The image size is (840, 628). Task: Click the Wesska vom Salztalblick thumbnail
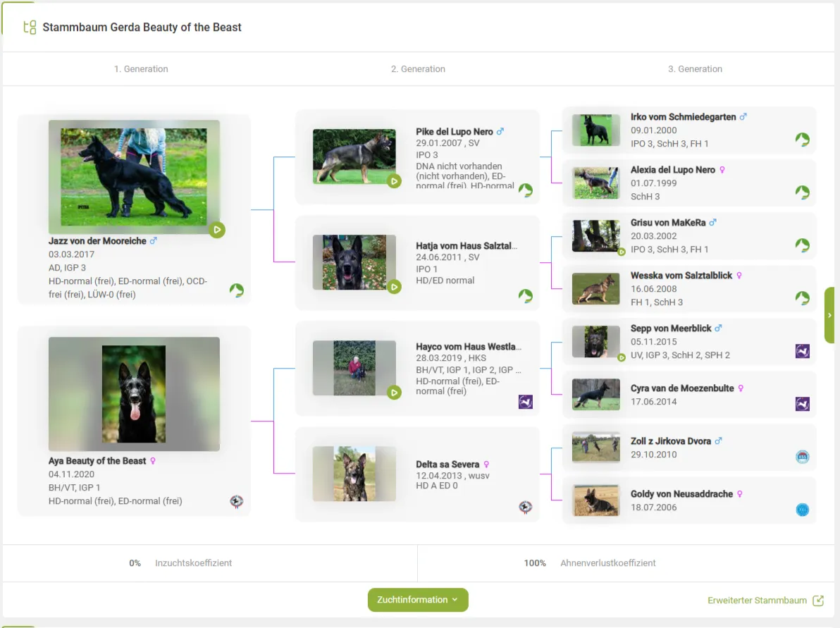[x=595, y=288]
